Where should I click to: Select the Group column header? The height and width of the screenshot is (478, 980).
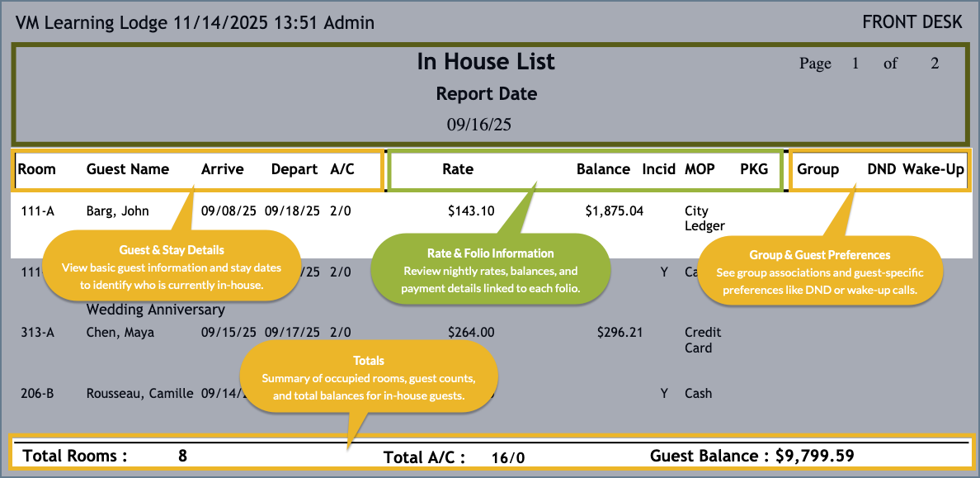click(818, 169)
